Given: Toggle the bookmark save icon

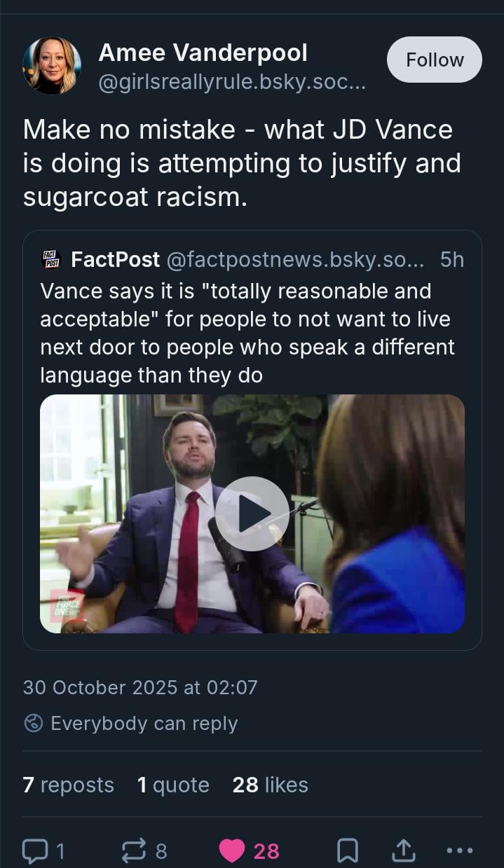Looking at the screenshot, I should (348, 850).
